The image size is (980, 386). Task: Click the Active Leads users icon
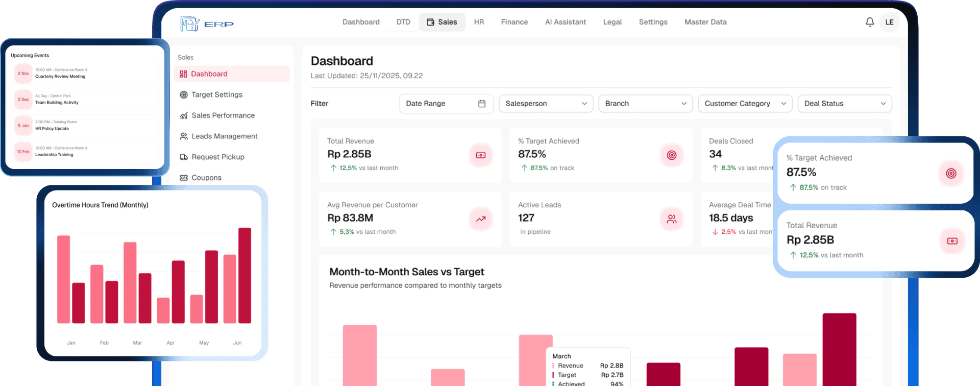click(x=672, y=219)
